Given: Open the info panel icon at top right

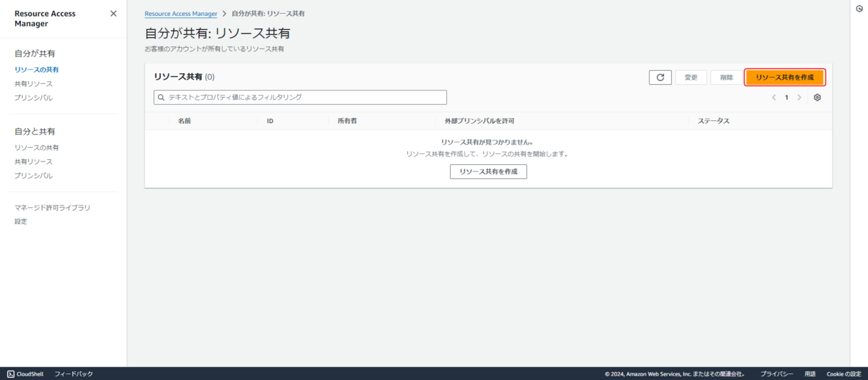Looking at the screenshot, I should (x=858, y=9).
